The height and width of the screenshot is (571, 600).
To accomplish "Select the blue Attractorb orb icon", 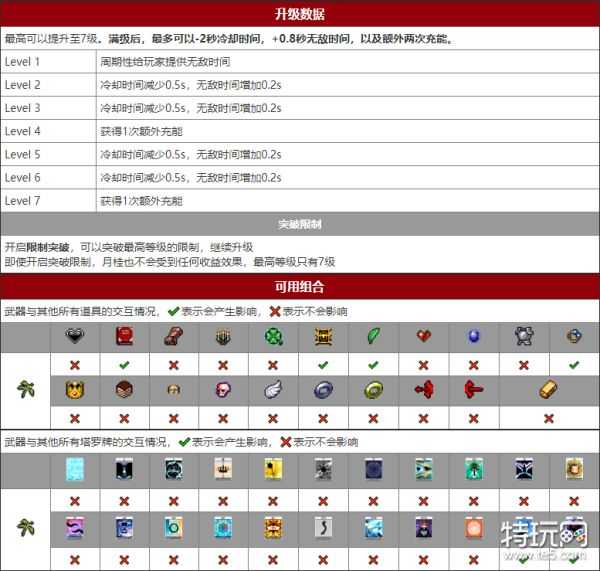I will tap(471, 338).
